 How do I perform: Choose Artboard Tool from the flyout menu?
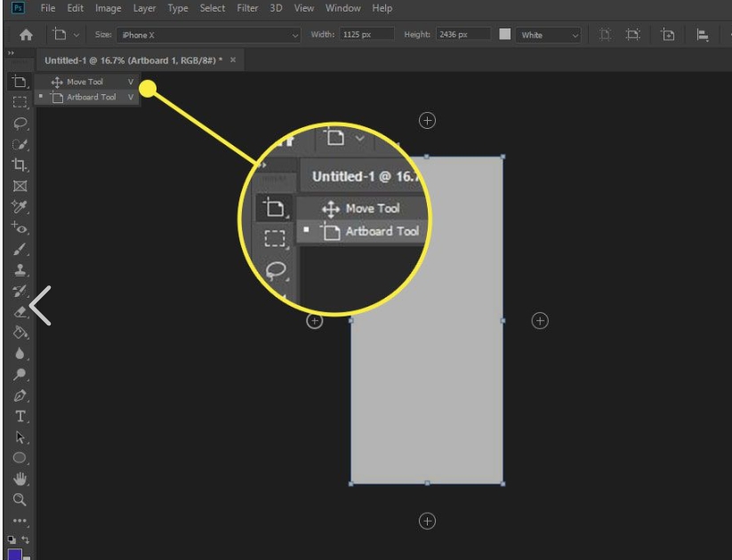pos(92,96)
